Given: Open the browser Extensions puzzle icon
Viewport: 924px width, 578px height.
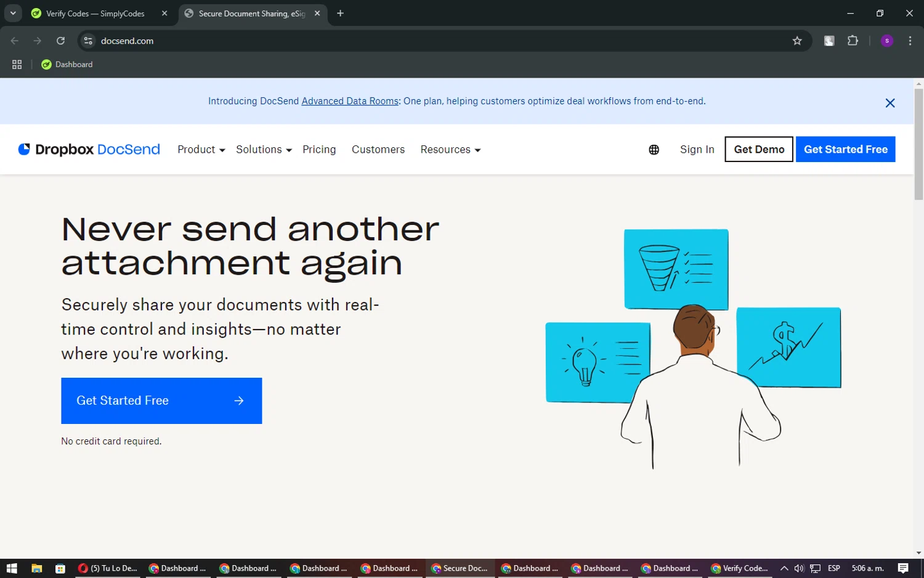Looking at the screenshot, I should click(x=853, y=41).
